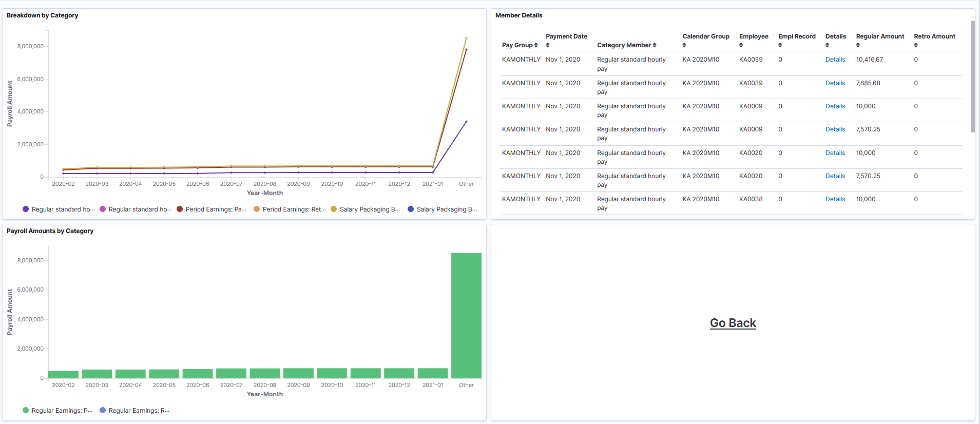Image resolution: width=980 pixels, height=424 pixels.
Task: Open Details link for KA0038 row
Action: (x=835, y=199)
